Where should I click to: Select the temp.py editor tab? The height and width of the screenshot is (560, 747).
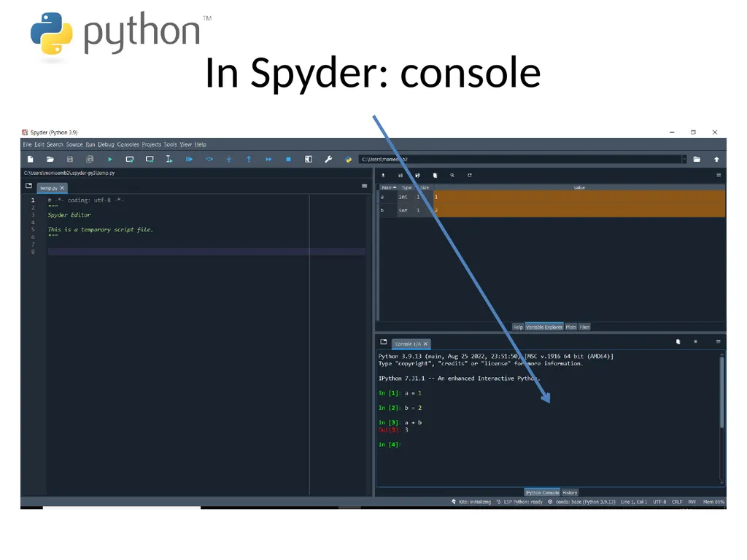pos(49,188)
